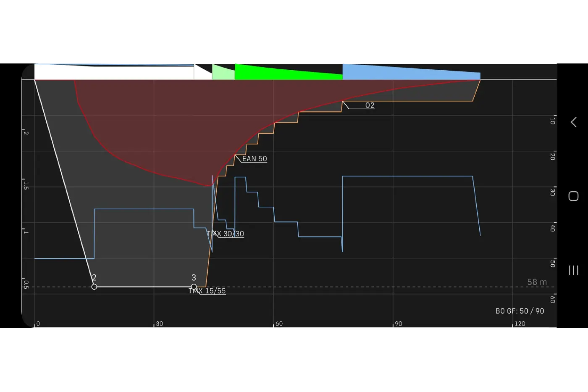This screenshot has height=392, width=588.
Task: Click the bright green gas bar
Action: (289, 72)
